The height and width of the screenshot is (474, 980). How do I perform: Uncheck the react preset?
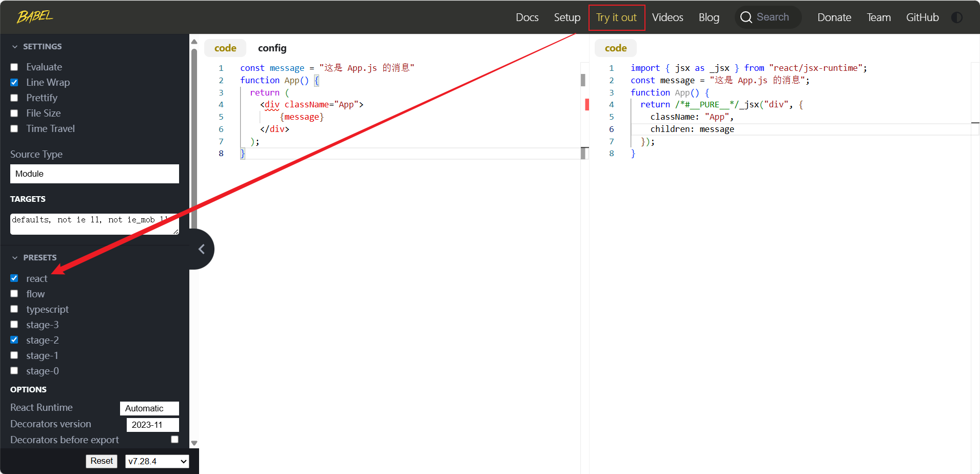[14, 278]
